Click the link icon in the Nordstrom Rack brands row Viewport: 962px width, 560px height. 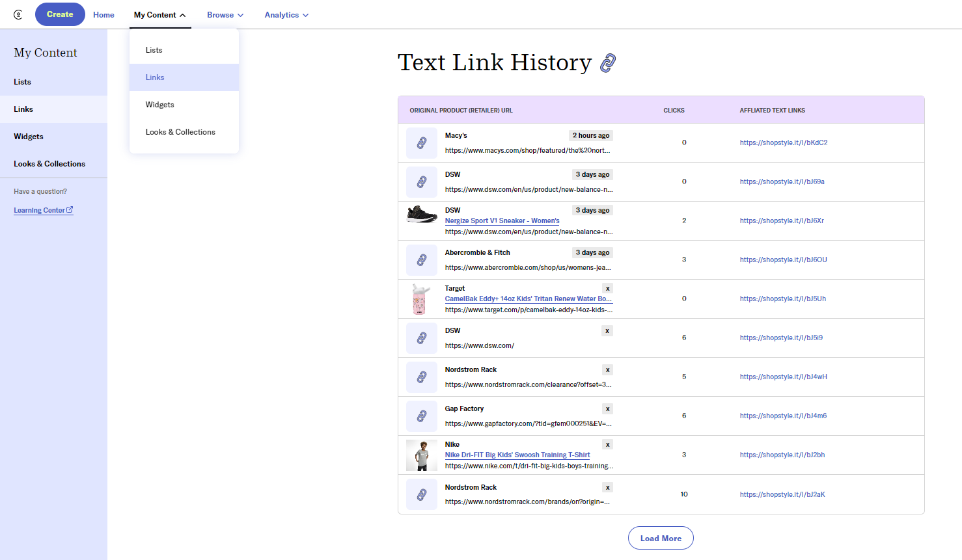coord(422,495)
